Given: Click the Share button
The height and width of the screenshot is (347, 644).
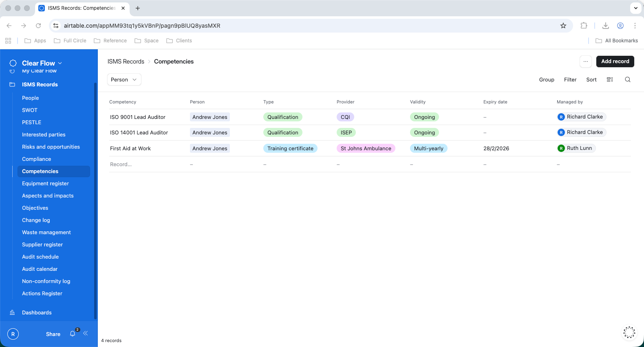Looking at the screenshot, I should point(53,334).
